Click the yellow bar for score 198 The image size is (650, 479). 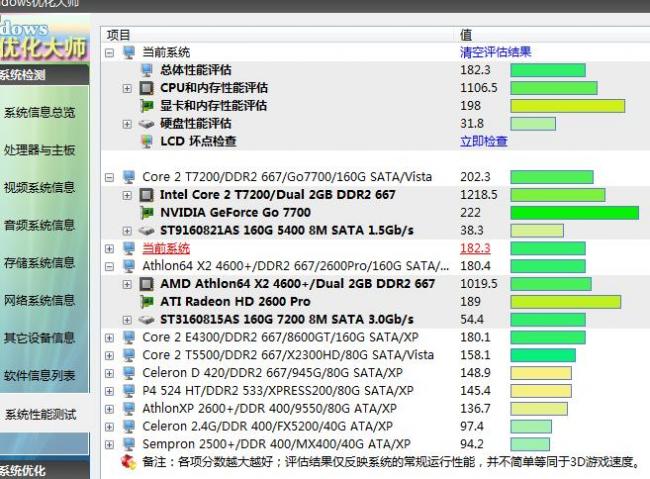(568, 106)
